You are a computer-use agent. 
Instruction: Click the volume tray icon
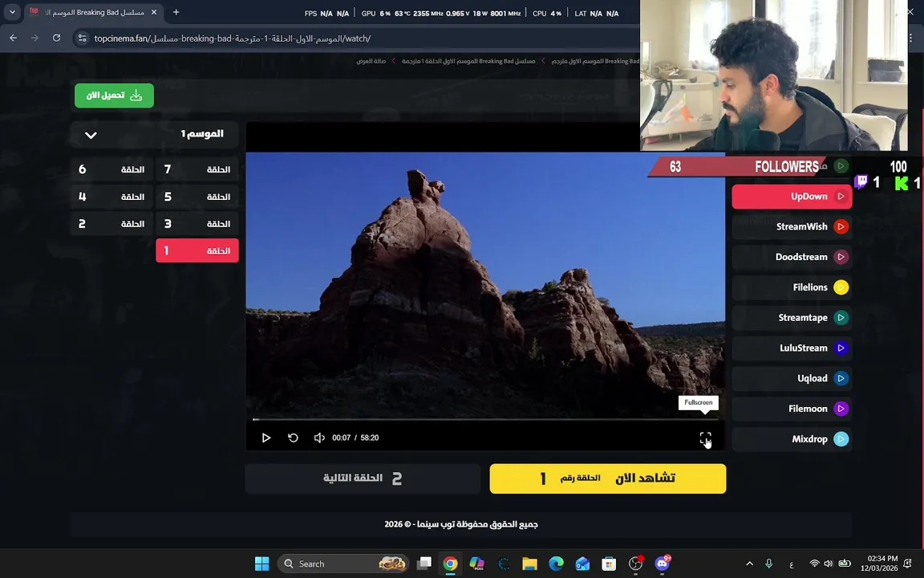tap(829, 564)
